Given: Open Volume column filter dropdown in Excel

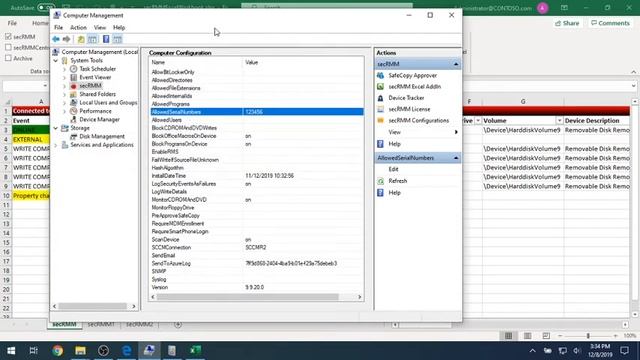Looking at the screenshot, I should (x=559, y=121).
